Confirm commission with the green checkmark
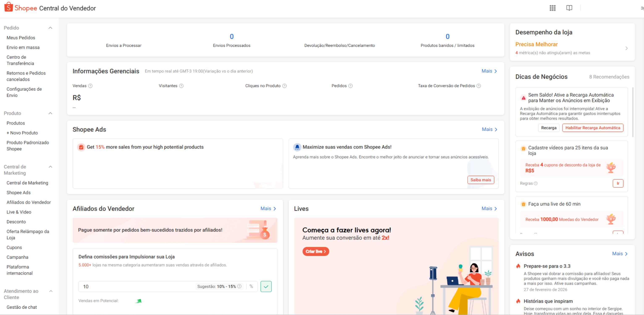644x315 pixels. (266, 286)
